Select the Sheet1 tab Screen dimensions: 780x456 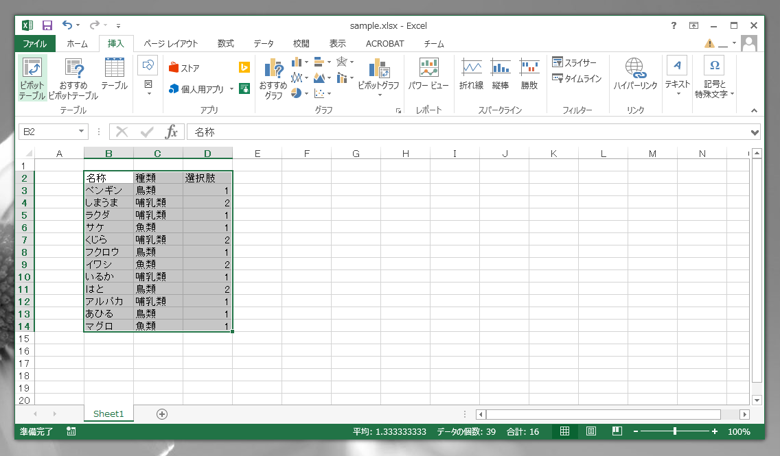(x=108, y=414)
